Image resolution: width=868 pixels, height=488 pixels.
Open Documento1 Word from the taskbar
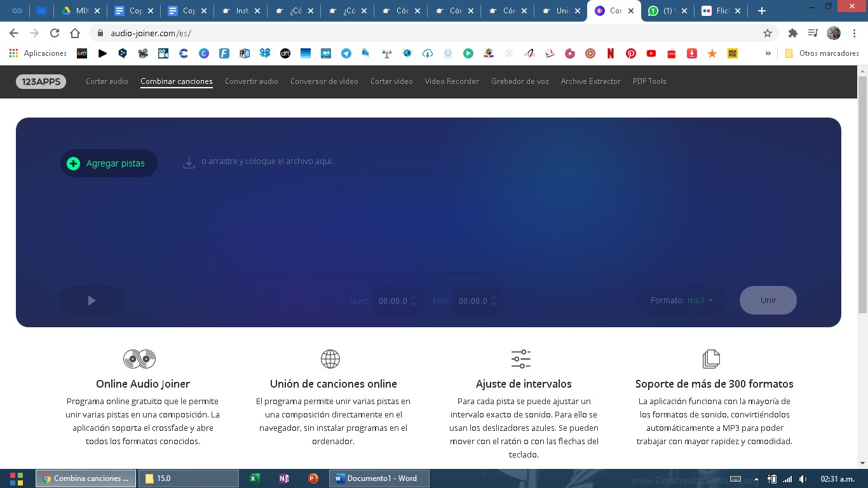pos(379,478)
